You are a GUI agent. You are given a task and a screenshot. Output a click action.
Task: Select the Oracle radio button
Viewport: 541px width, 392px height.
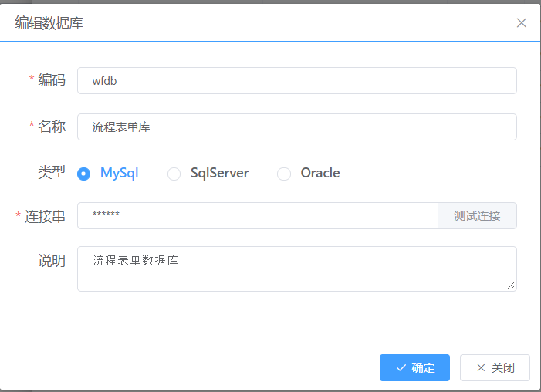tap(284, 174)
